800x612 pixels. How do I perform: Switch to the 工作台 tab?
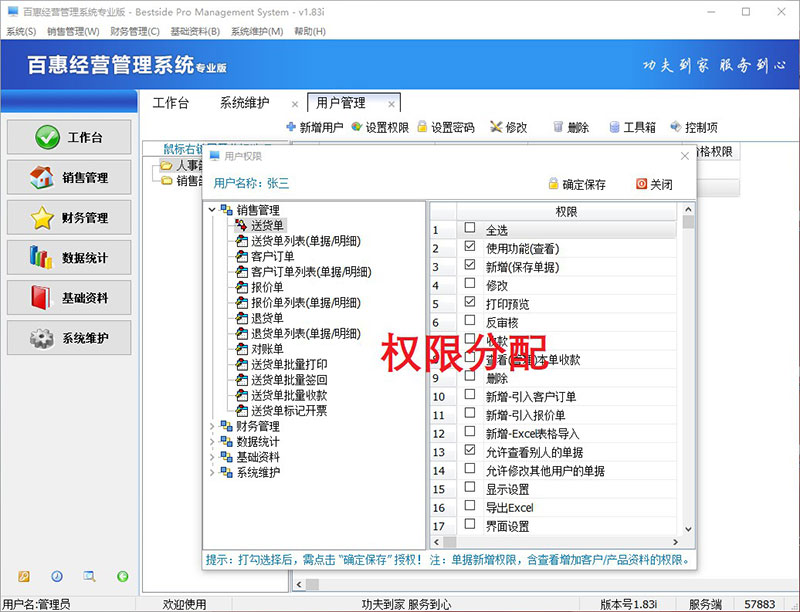[171, 103]
